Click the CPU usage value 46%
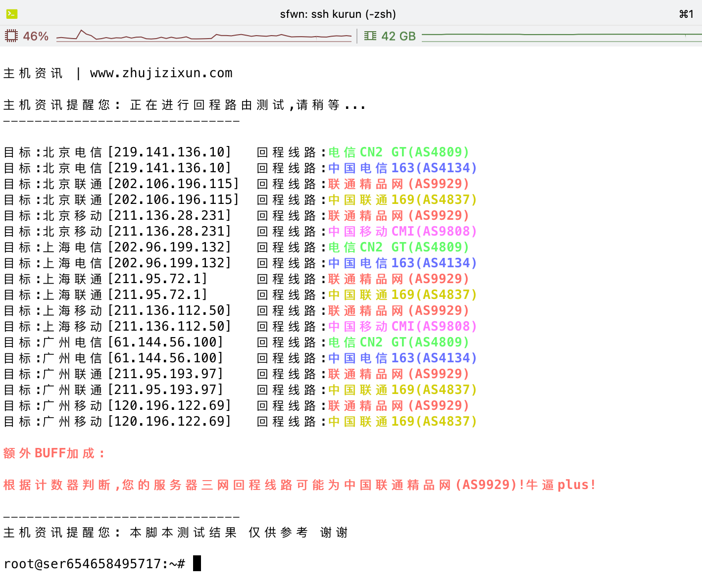Screen dimensions: 702x588 point(36,36)
